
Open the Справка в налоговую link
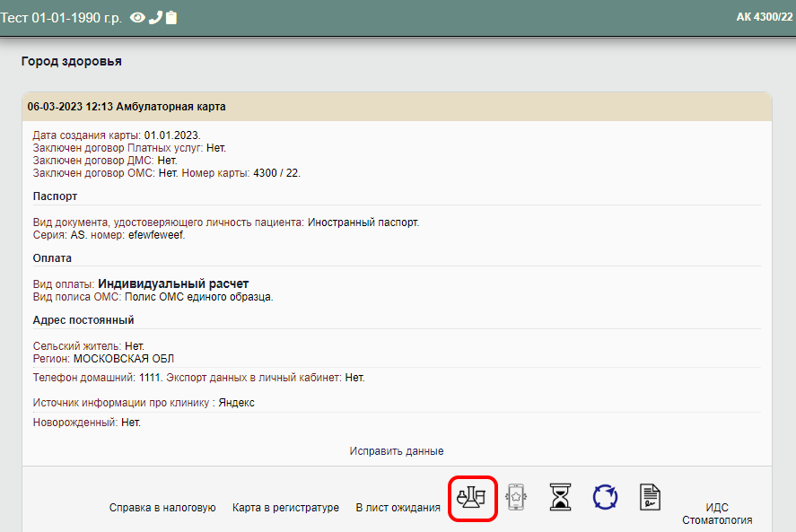point(162,508)
